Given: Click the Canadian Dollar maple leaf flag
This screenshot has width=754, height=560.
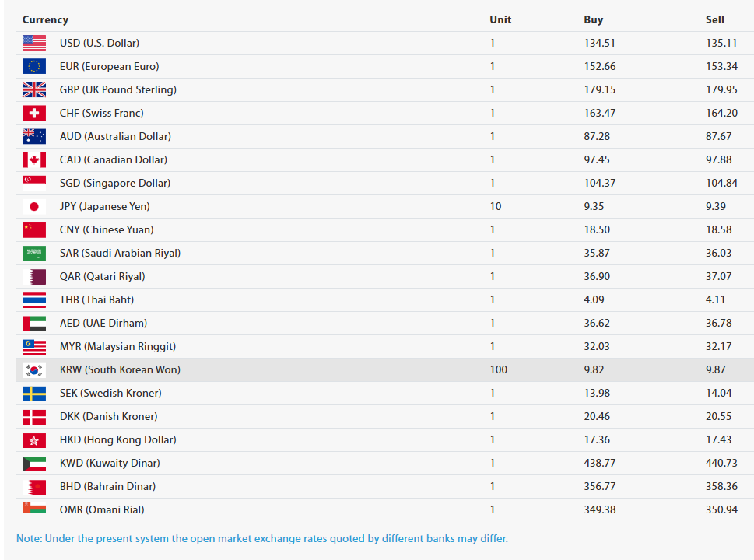Looking at the screenshot, I should (34, 160).
